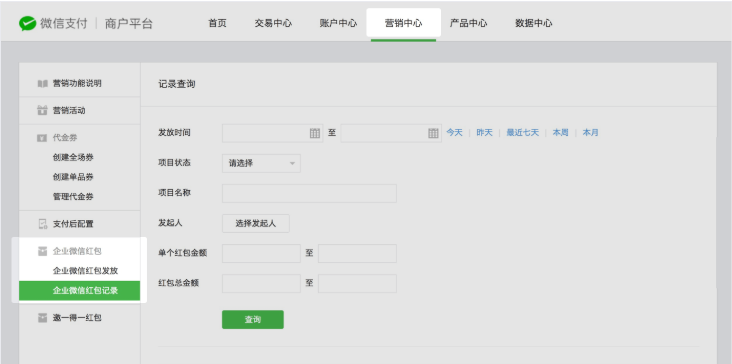Viewport: 732px width, 364px height.
Task: Open the 项目状态 请选择 dropdown
Action: click(261, 163)
